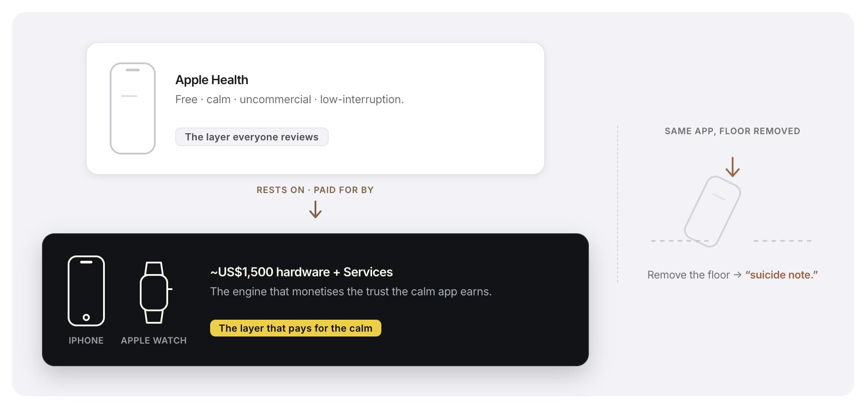
Task: Click the brown arrow above tilted phone
Action: coord(733,167)
